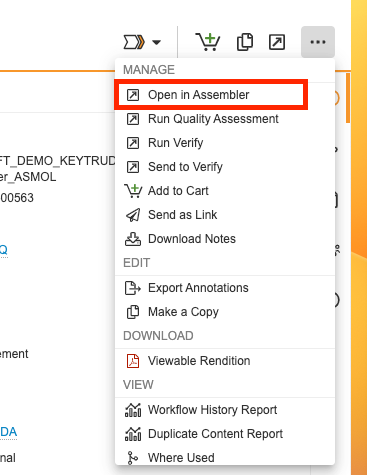The image size is (367, 475).
Task: Click the PDF icon for Viewable Rendition
Action: (133, 361)
